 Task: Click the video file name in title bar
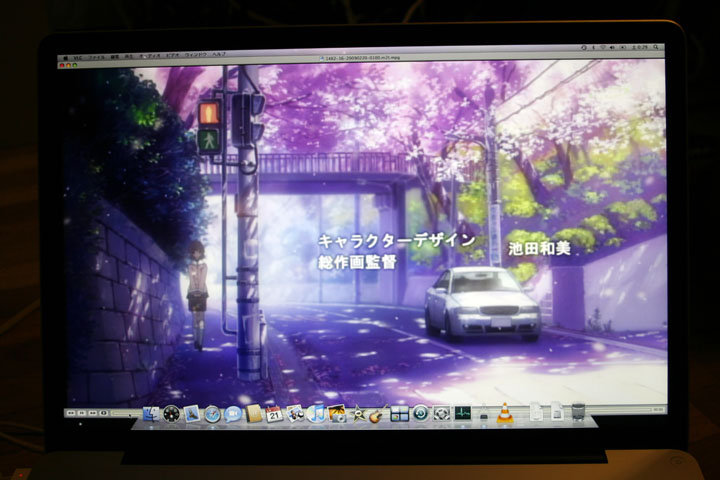click(x=360, y=58)
